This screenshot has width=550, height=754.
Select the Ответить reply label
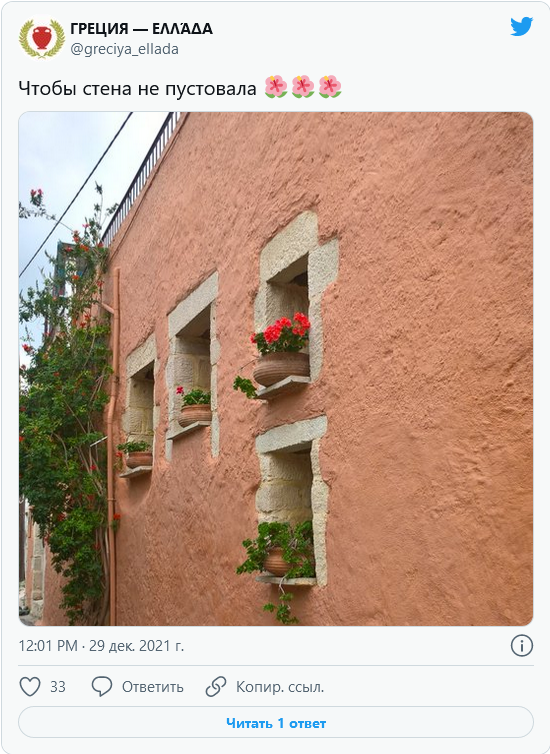pyautogui.click(x=152, y=687)
